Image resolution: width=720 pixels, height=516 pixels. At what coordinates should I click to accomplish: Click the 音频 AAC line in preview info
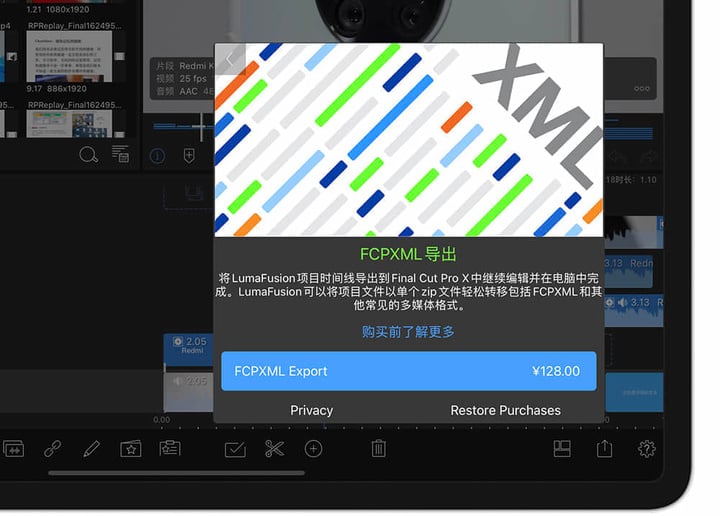[183, 91]
